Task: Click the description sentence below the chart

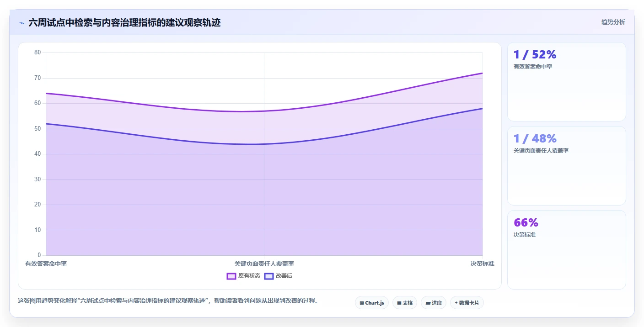Action: coord(168,301)
